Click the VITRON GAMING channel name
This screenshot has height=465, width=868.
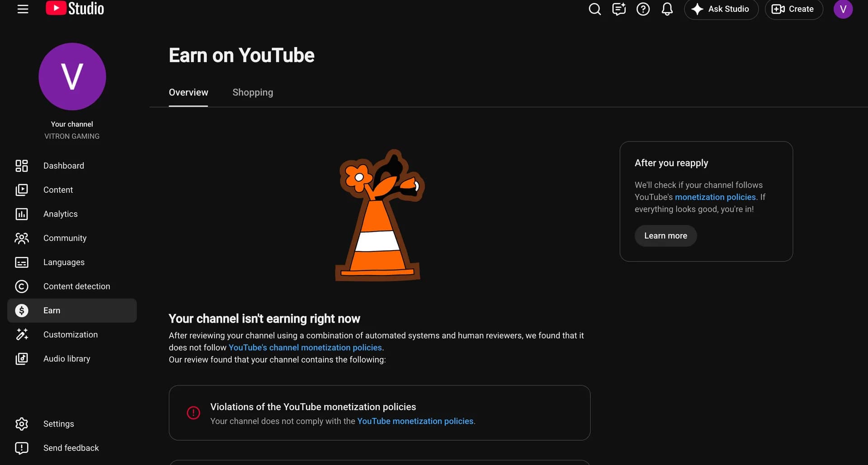coord(72,136)
